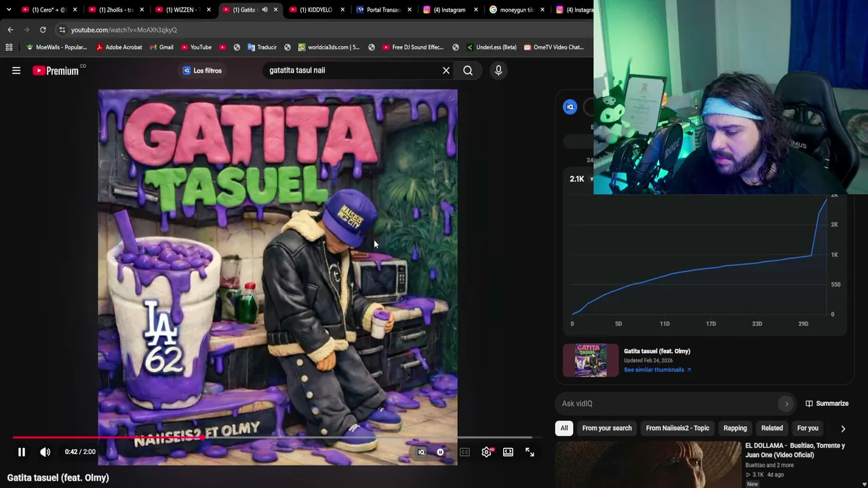Switch to the KIDDYELO browser tab
Image resolution: width=868 pixels, height=488 pixels.
[x=315, y=9]
